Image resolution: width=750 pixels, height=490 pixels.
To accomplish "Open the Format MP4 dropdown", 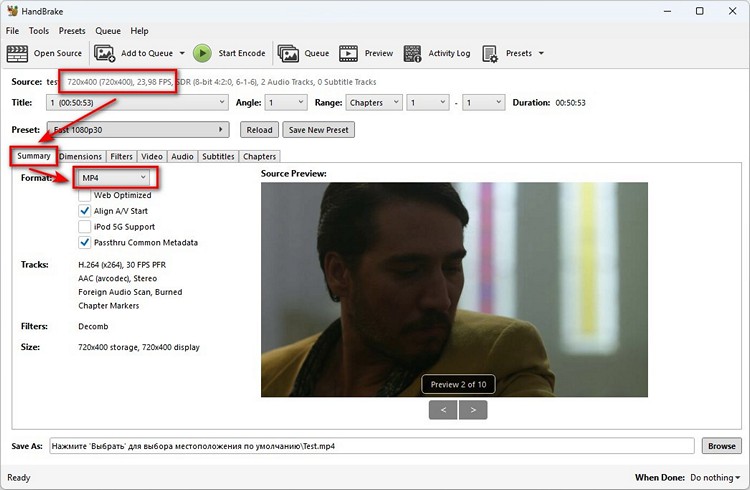I will click(x=114, y=178).
